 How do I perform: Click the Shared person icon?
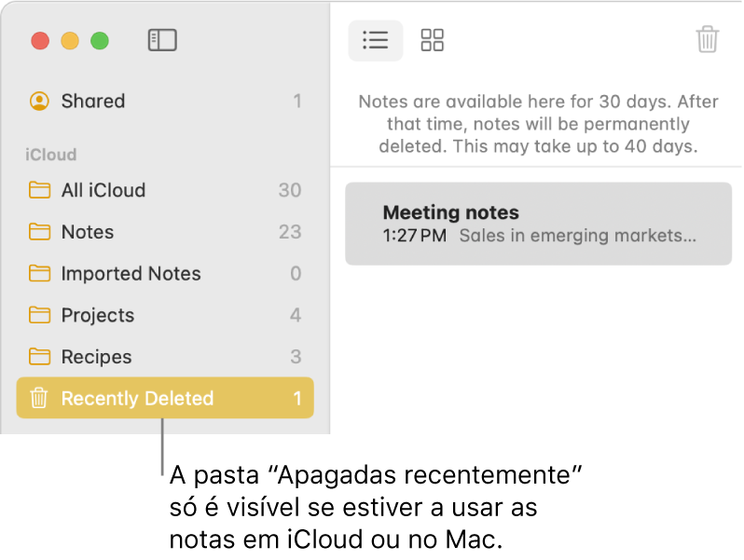coord(39,101)
